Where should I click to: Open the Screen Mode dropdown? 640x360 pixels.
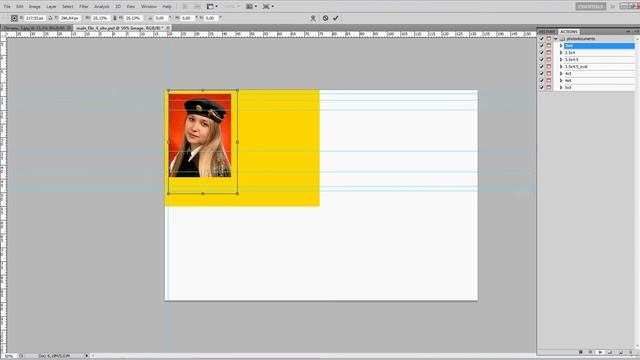(268, 7)
